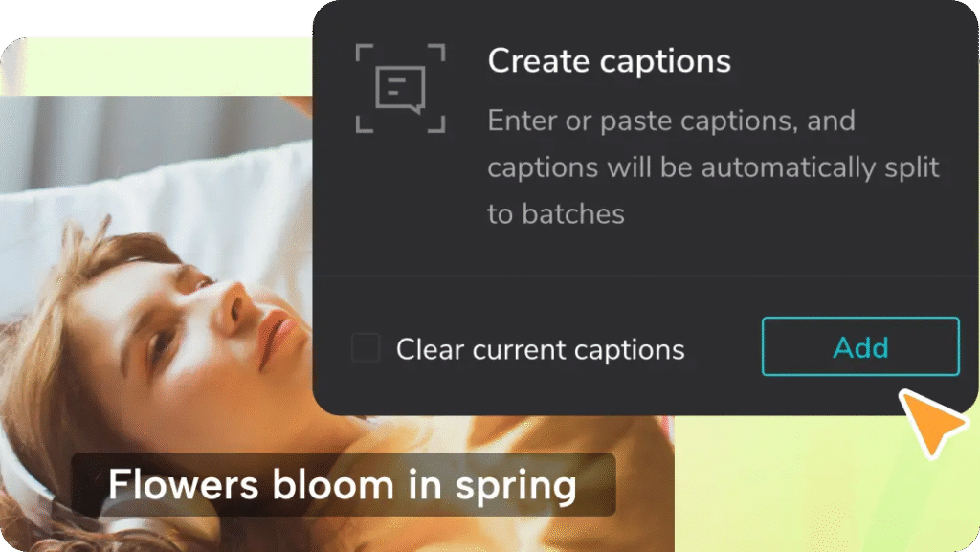The image size is (980, 552).
Task: Select the "Flowers bloom in spring" caption
Action: 343,485
